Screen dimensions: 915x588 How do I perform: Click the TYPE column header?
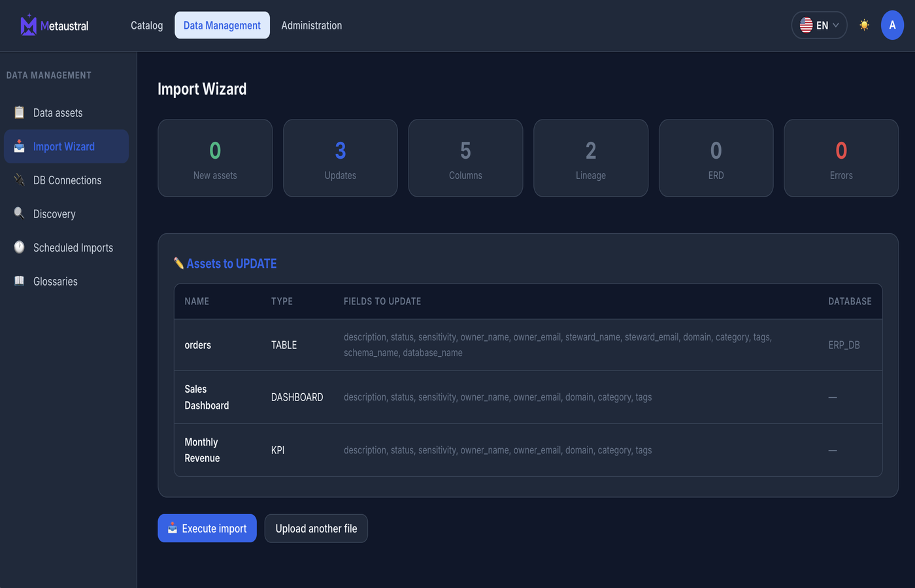[282, 301]
